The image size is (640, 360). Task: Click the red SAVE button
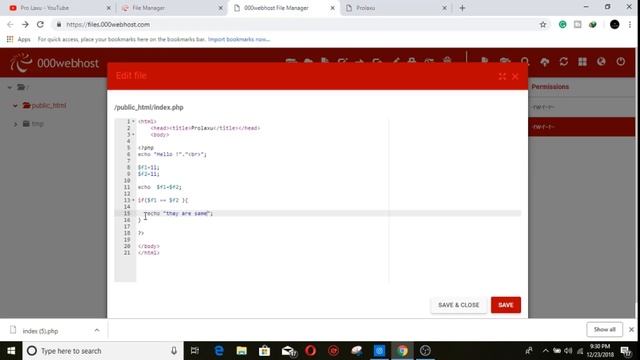506,305
